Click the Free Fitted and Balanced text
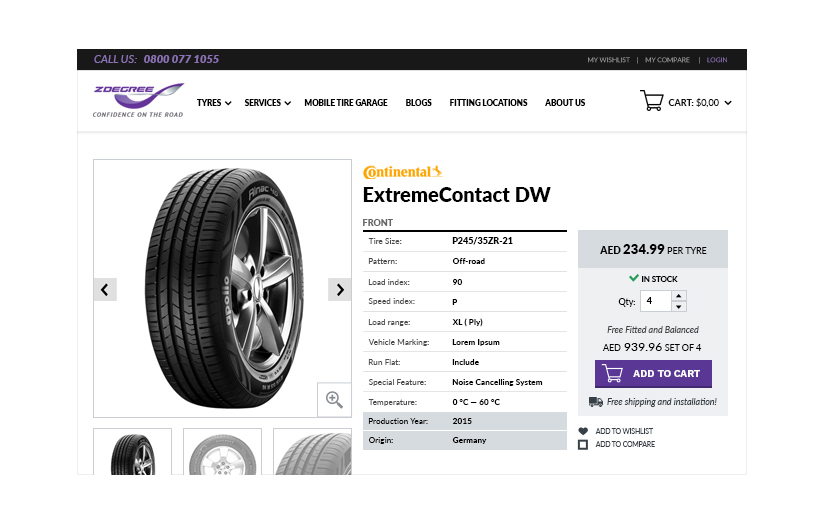Screen dimensions: 825x525 point(653,330)
